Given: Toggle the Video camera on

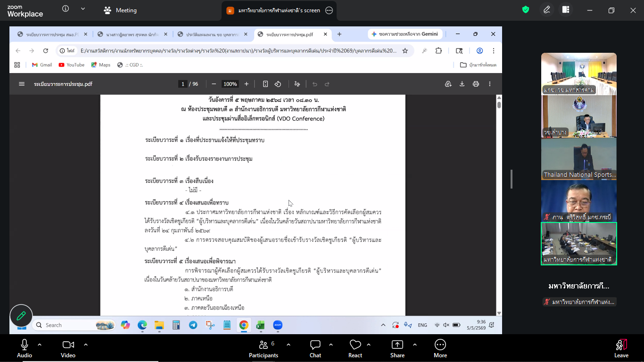Looking at the screenshot, I should pos(68,349).
